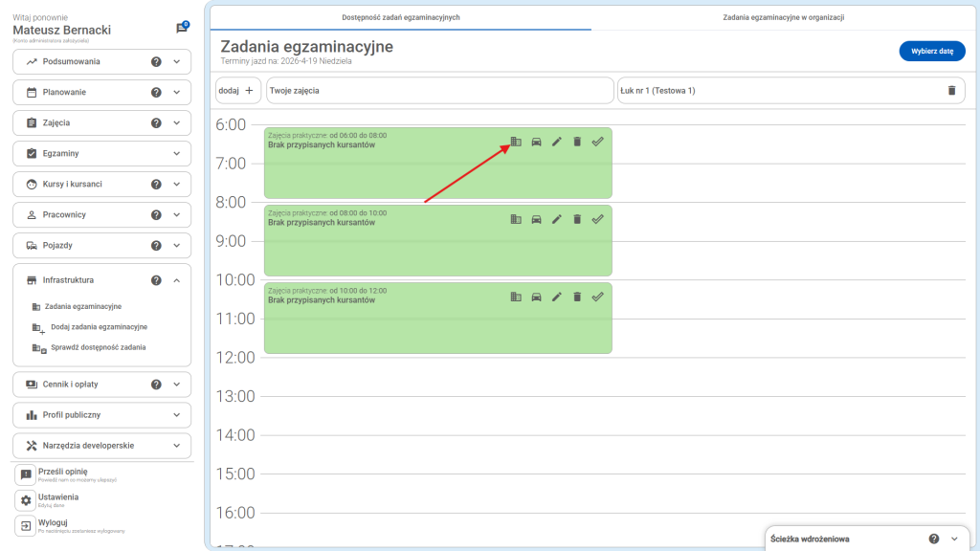Viewport: 980px width, 551px height.
Task: Switch to Zadania egzaminacyjne w organizacji tab
Action: coord(783,17)
